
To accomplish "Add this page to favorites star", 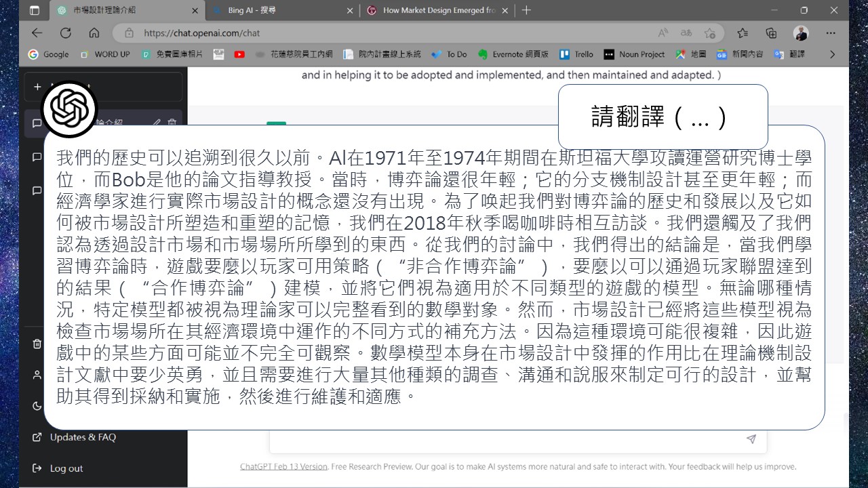I will coord(709,33).
